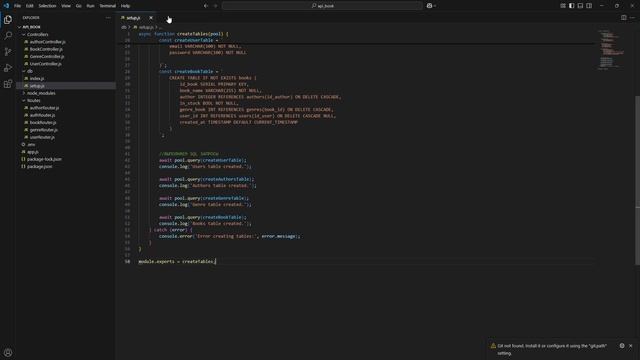
Task: Open the Selection menu
Action: 47,6
